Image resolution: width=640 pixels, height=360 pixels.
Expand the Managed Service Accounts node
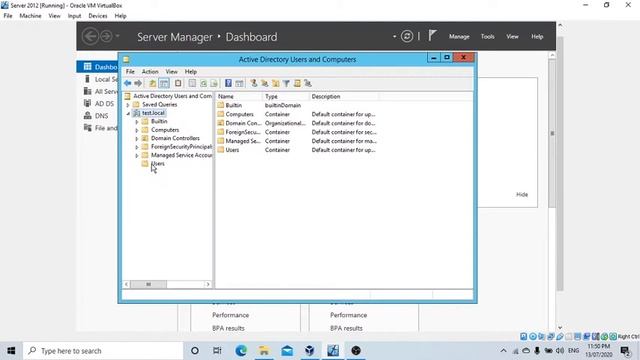pyautogui.click(x=137, y=156)
